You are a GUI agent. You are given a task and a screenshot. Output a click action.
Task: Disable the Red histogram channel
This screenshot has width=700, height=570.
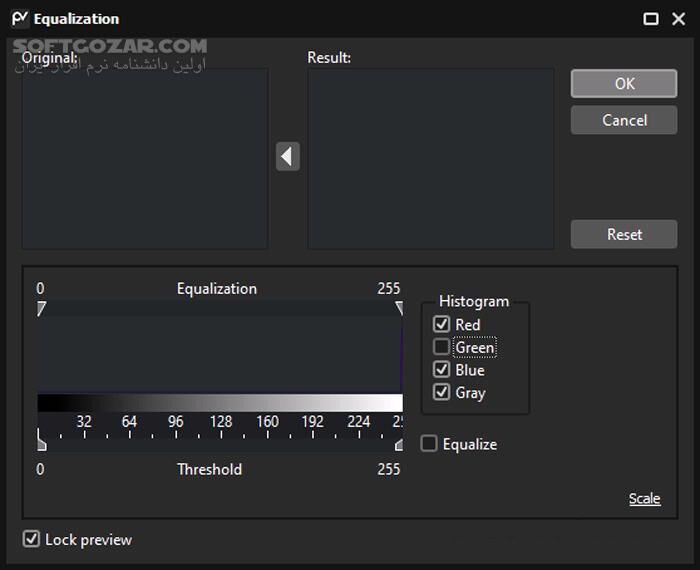click(x=441, y=324)
